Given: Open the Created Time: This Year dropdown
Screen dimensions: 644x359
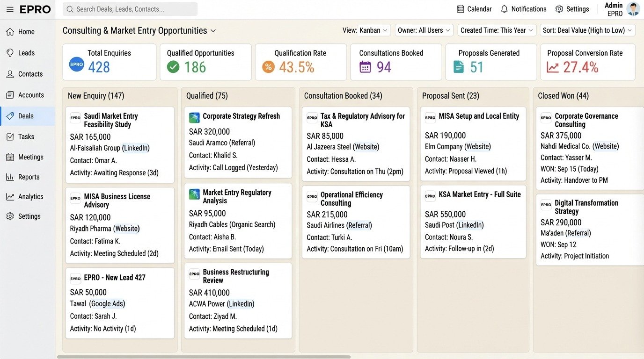Looking at the screenshot, I should [x=497, y=30].
